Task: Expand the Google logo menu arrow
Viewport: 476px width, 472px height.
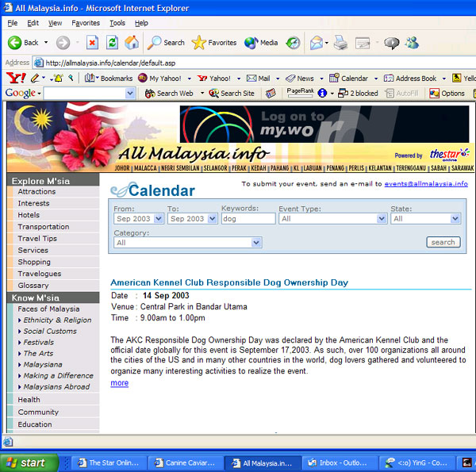Action: tap(39, 94)
